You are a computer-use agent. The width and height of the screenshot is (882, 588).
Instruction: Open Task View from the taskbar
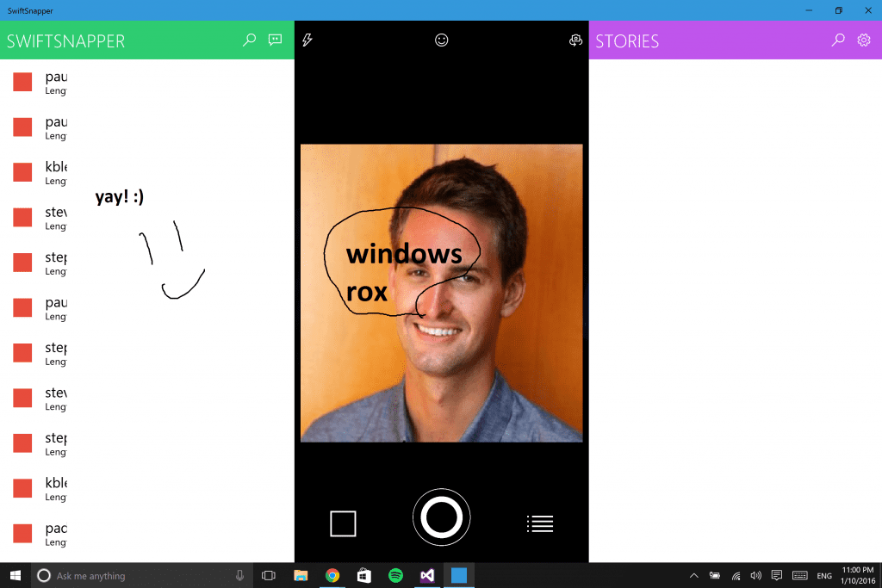269,576
